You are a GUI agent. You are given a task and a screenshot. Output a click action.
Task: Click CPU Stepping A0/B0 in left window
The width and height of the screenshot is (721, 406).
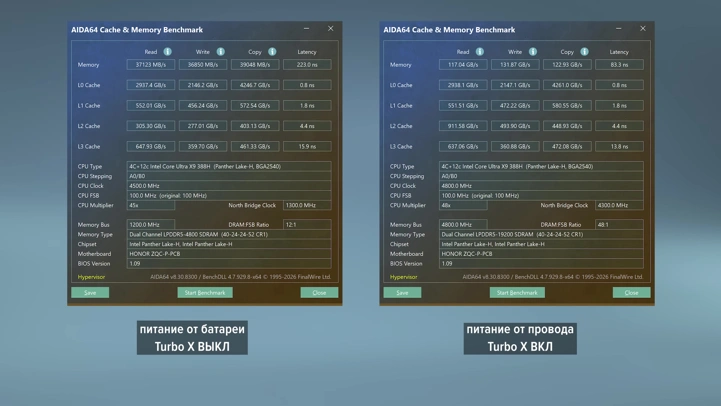[x=229, y=176]
